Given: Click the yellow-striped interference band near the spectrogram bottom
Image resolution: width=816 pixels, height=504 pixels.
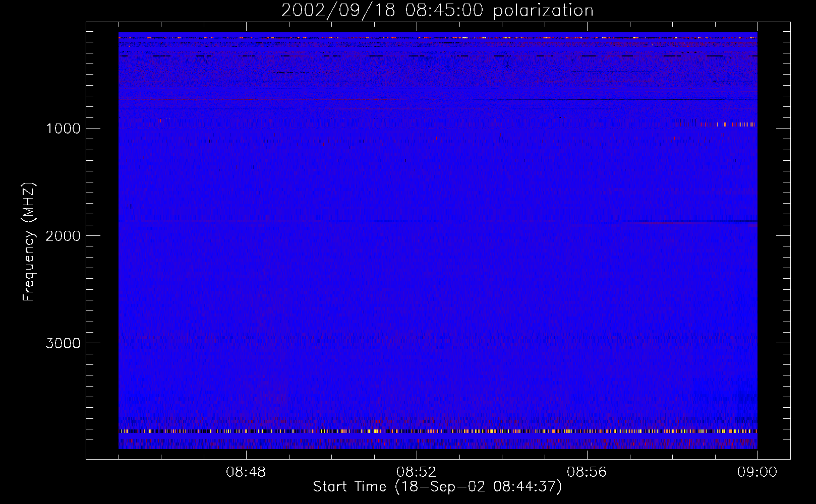Looking at the screenshot, I should click(438, 431).
